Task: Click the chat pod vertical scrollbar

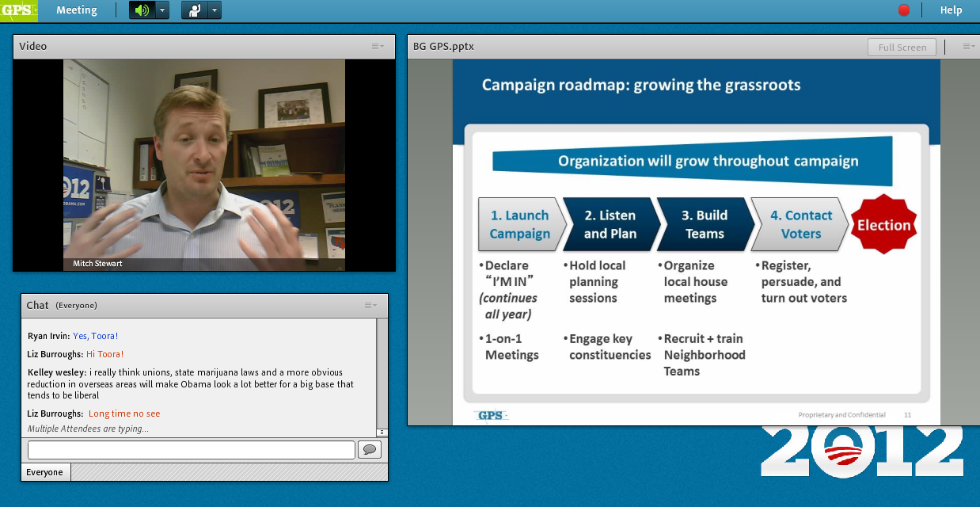Action: point(382,372)
